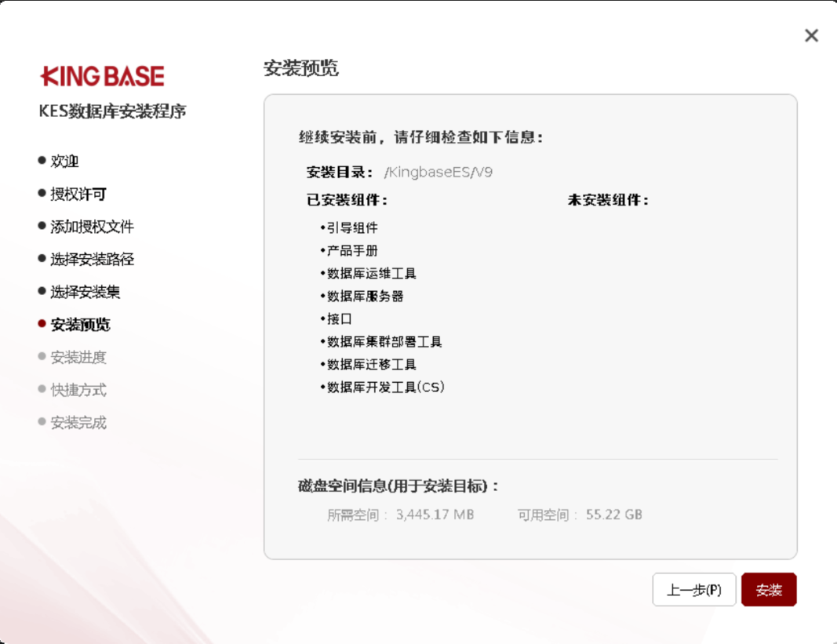Click the greyed 安装进度 step

click(78, 357)
